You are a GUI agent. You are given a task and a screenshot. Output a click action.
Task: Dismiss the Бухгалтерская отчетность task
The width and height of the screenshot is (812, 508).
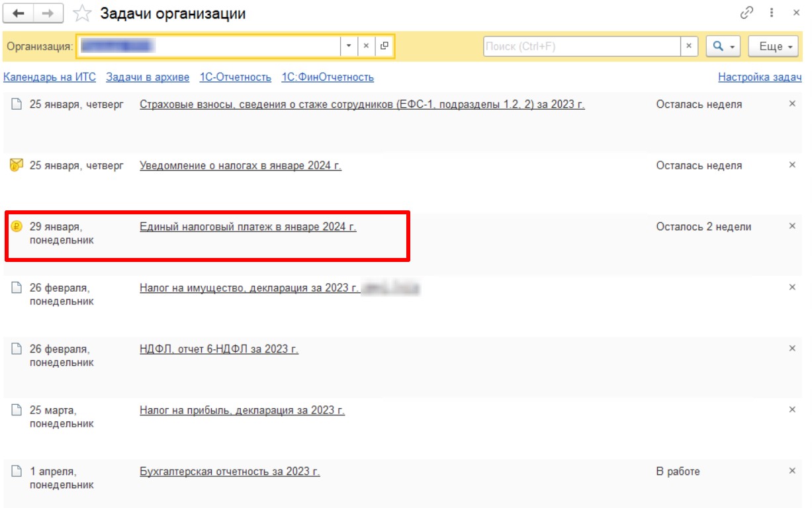tap(792, 471)
